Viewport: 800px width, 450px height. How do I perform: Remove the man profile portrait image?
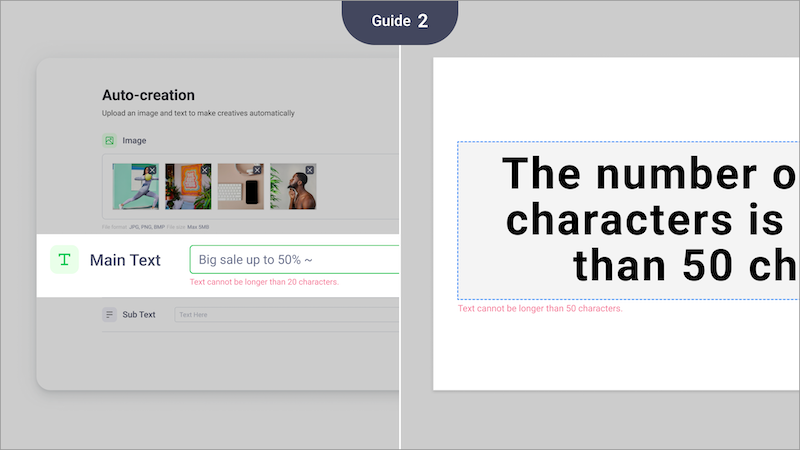point(309,171)
